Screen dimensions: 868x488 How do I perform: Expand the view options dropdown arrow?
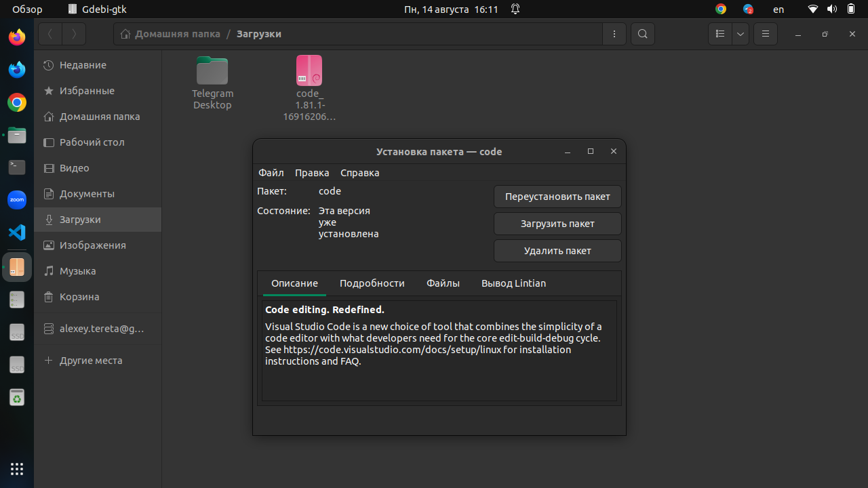[741, 34]
